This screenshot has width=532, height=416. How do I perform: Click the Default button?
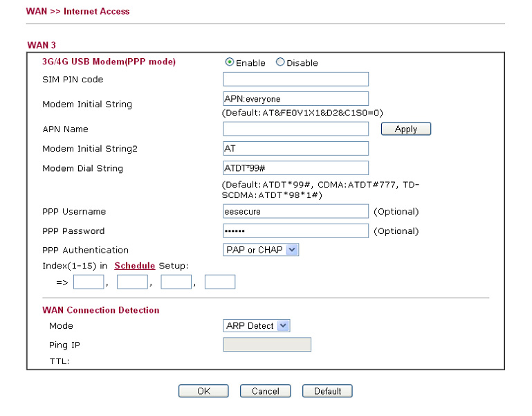coord(327,391)
